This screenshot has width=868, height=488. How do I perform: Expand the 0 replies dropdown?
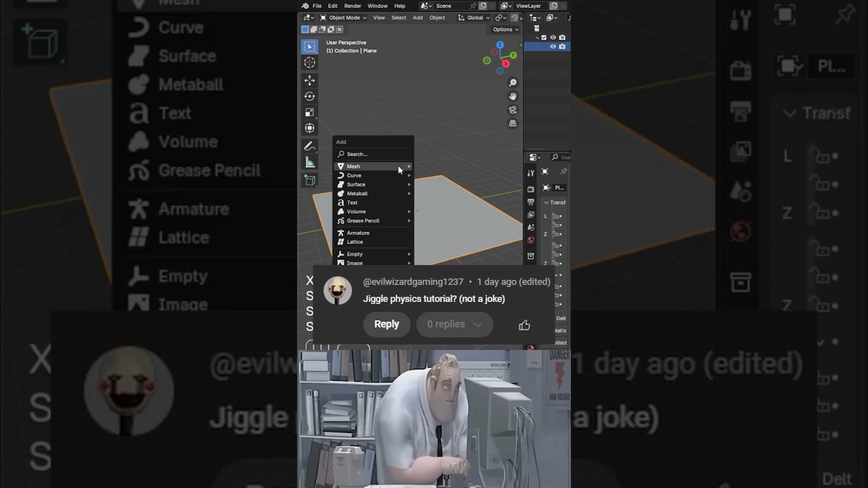point(454,325)
